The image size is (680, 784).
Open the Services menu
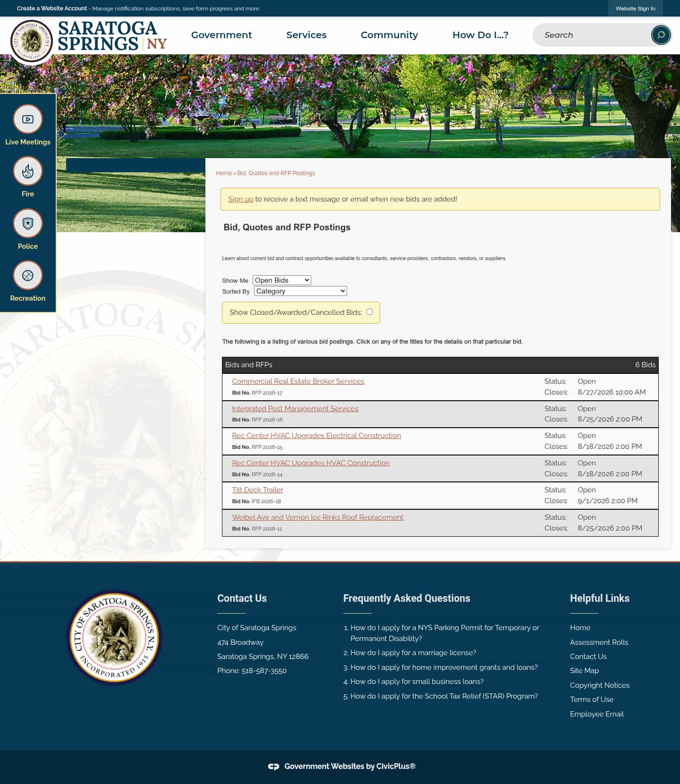tap(306, 35)
